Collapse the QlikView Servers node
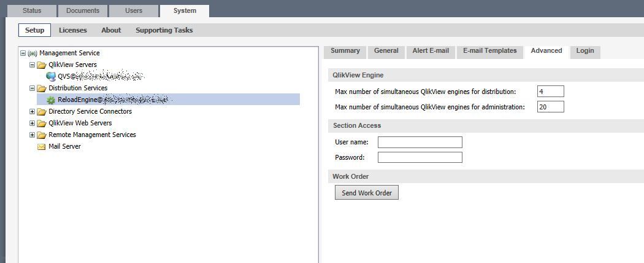 tap(32, 65)
